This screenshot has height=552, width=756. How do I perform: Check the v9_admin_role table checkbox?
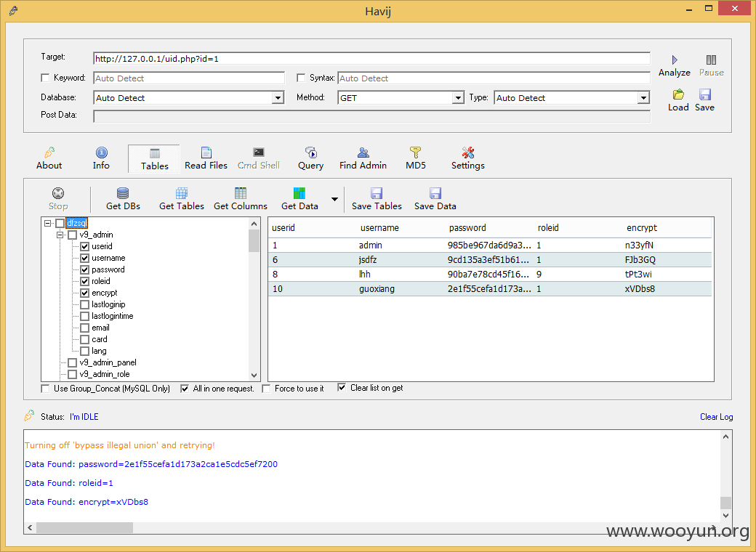tap(72, 374)
